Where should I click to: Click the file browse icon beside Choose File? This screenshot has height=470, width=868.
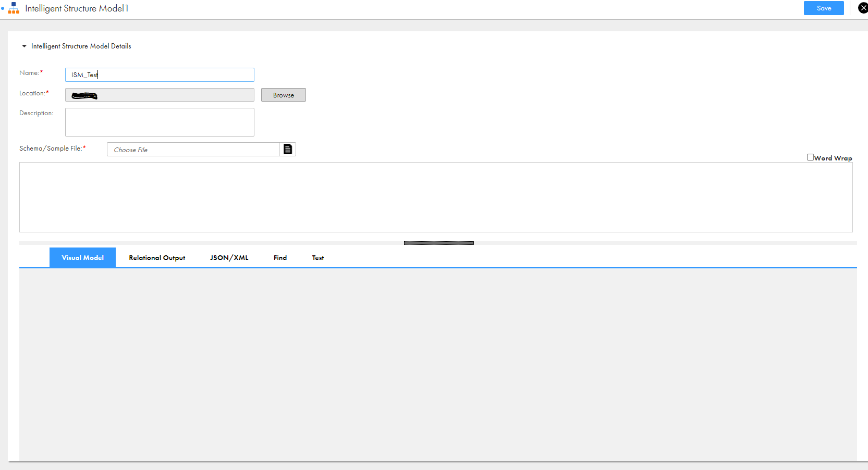tap(288, 150)
